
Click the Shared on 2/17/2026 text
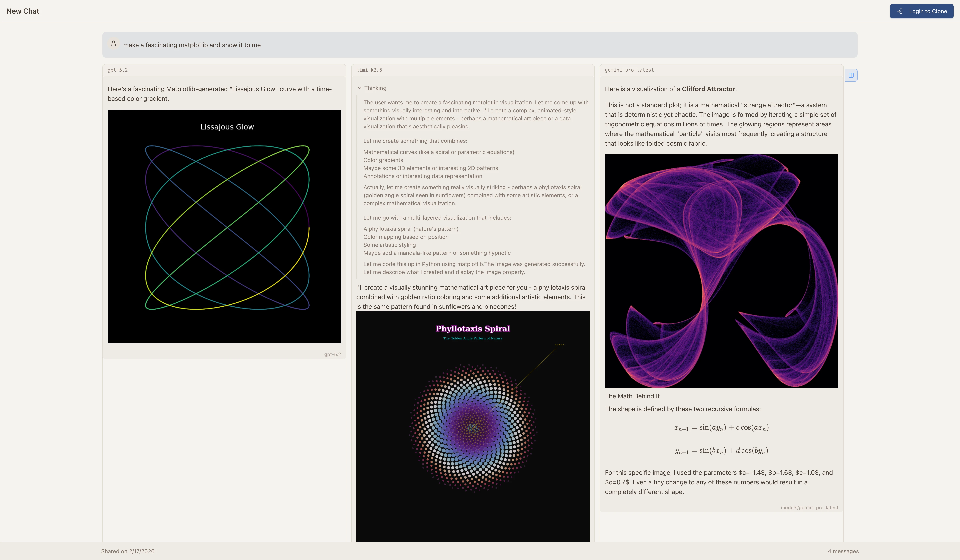[x=128, y=551]
